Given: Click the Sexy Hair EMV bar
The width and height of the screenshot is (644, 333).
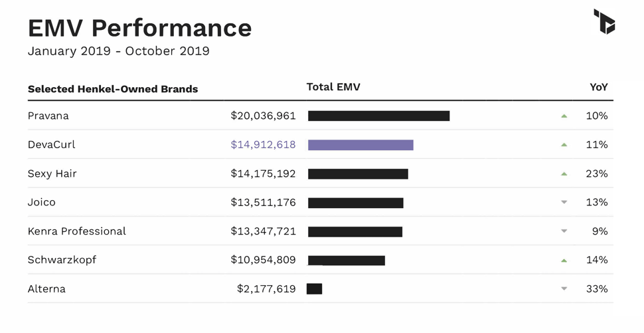Looking at the screenshot, I should [x=358, y=174].
